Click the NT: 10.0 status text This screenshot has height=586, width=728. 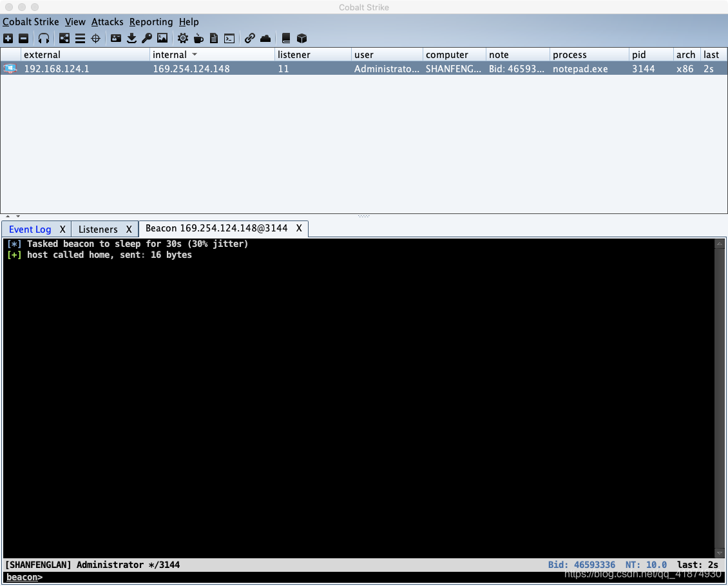click(646, 565)
